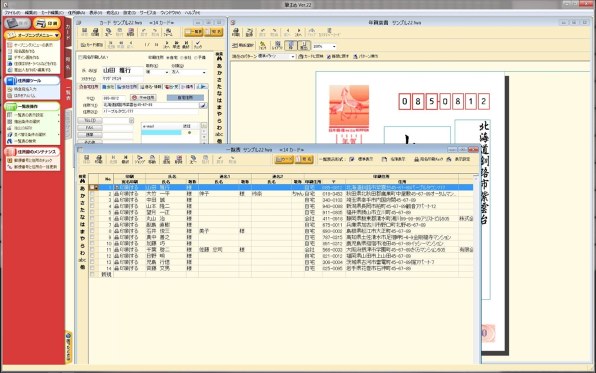Click the パターン保存 icon in preview window
The width and height of the screenshot is (596, 373).
click(366, 56)
